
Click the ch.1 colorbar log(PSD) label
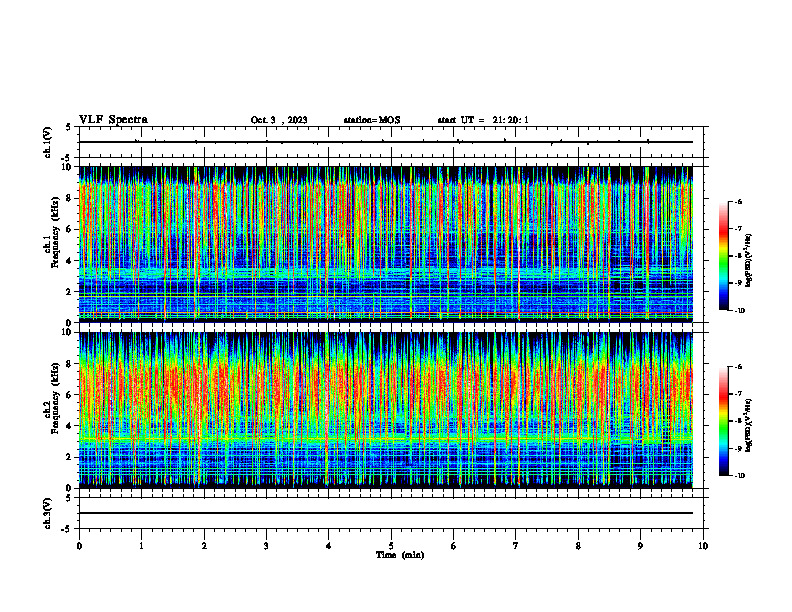(749, 261)
